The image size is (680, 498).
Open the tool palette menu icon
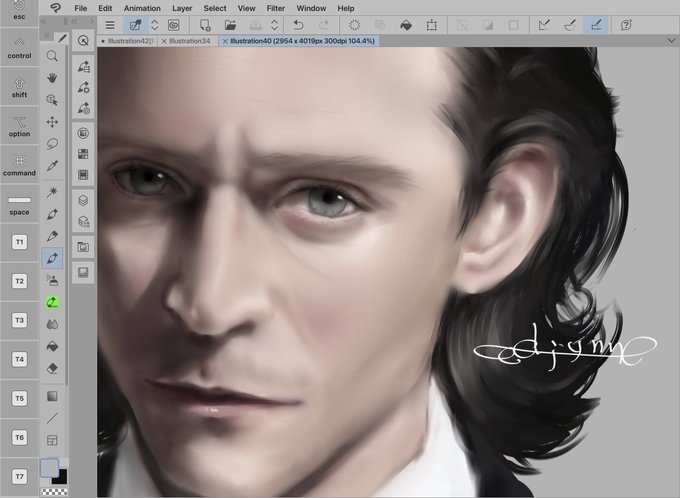coord(47,36)
